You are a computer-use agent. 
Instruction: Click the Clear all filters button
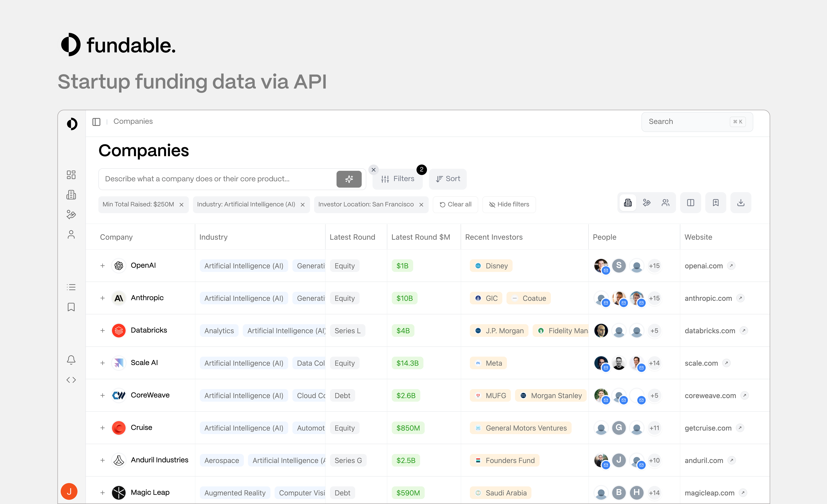tap(455, 204)
